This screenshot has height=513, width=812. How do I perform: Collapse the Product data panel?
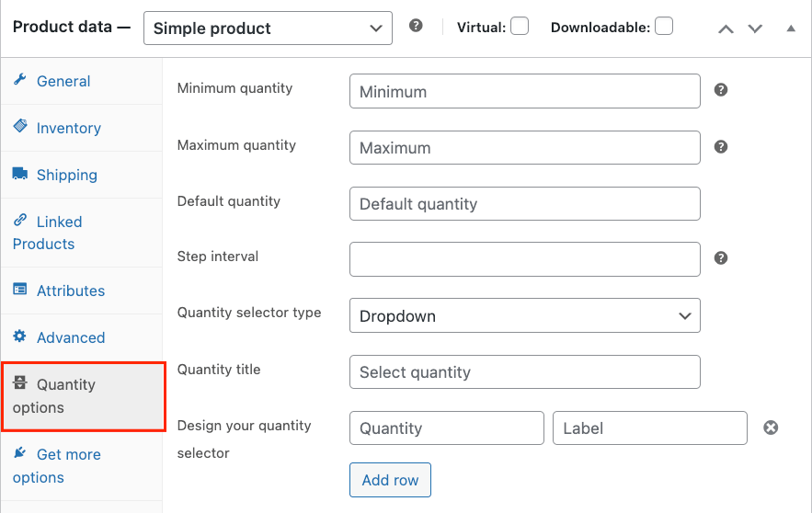pos(791,28)
